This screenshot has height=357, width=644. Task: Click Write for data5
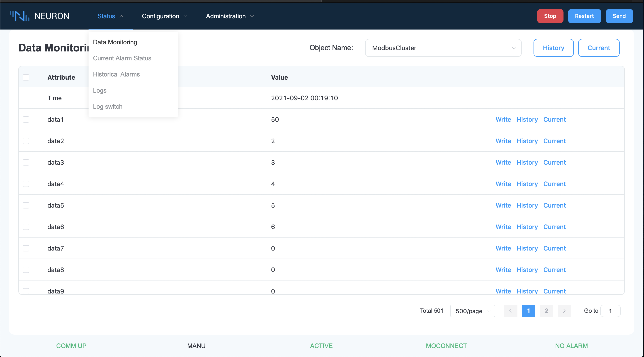pos(503,206)
